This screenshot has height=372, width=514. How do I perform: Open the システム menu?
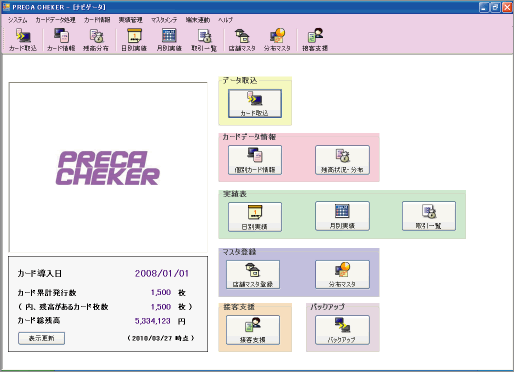pos(18,20)
